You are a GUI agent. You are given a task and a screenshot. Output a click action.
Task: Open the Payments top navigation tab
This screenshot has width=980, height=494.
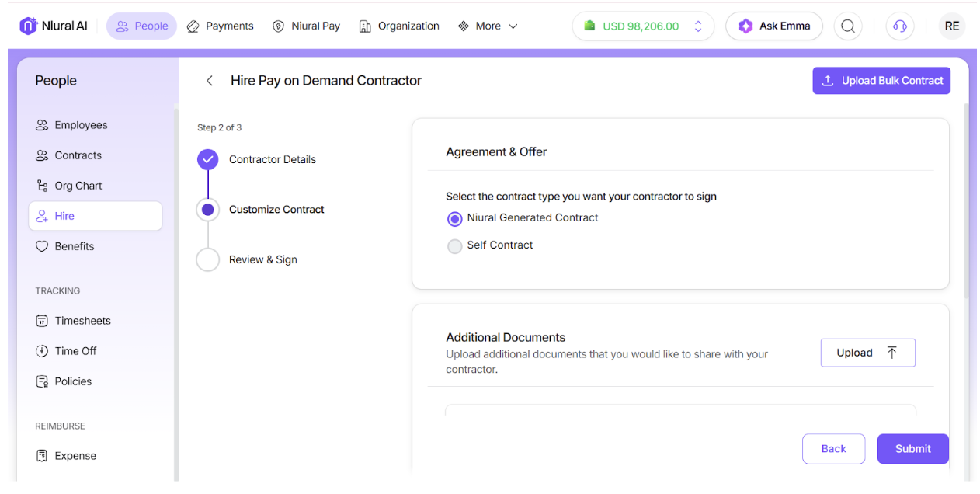(x=221, y=26)
